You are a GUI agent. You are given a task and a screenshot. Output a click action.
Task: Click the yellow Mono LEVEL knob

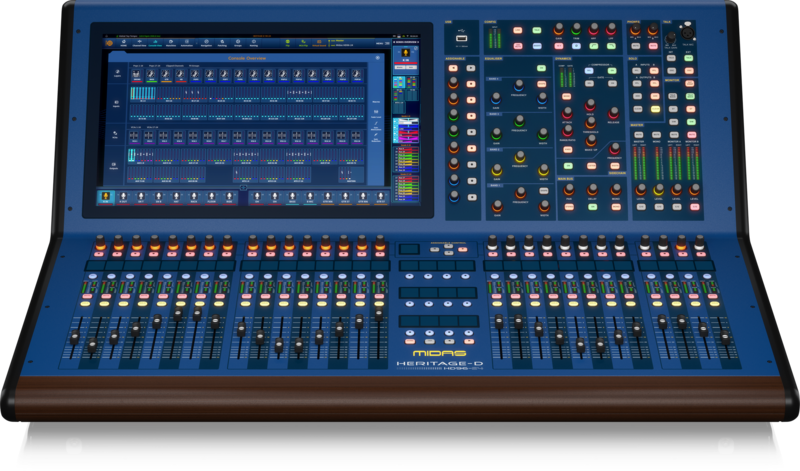658,190
